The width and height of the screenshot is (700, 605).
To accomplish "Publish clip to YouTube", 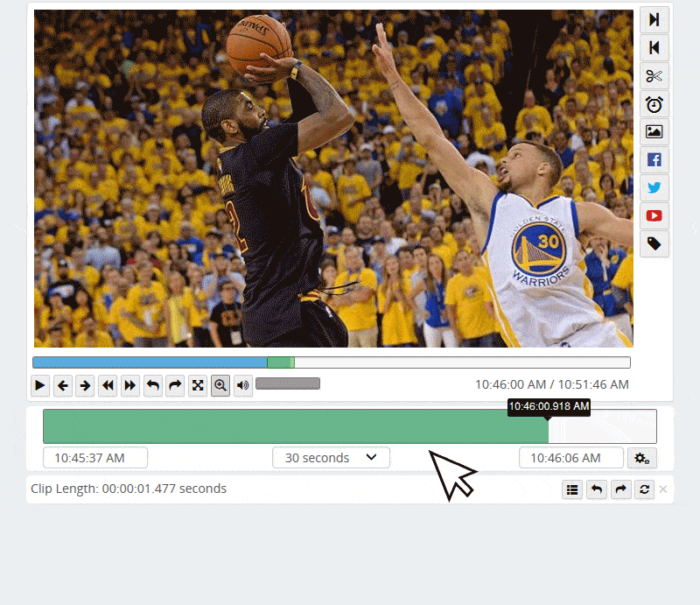I will [654, 215].
